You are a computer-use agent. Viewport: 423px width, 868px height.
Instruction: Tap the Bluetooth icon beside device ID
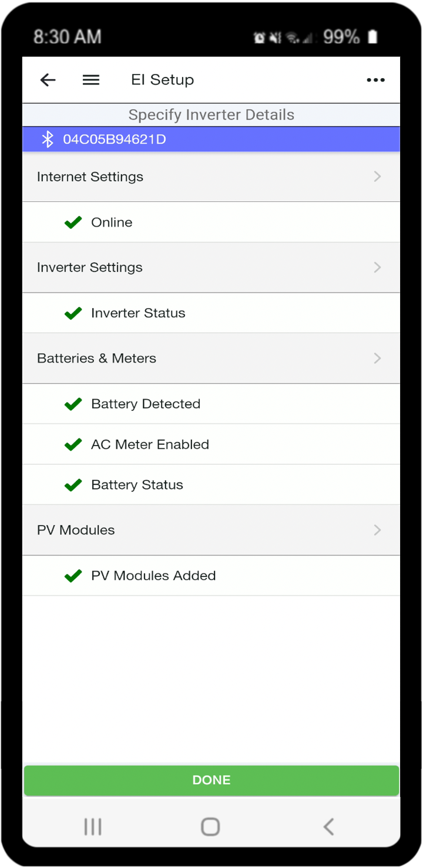coord(47,139)
